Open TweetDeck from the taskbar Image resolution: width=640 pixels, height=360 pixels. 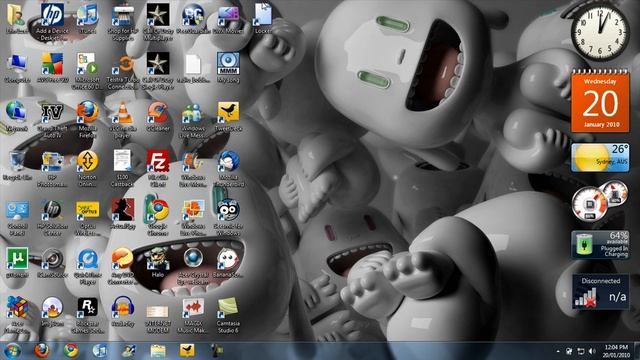(187, 351)
